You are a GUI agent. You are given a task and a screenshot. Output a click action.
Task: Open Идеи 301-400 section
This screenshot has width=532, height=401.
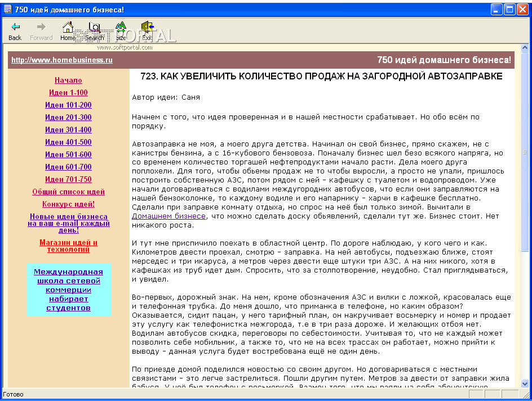tap(68, 130)
